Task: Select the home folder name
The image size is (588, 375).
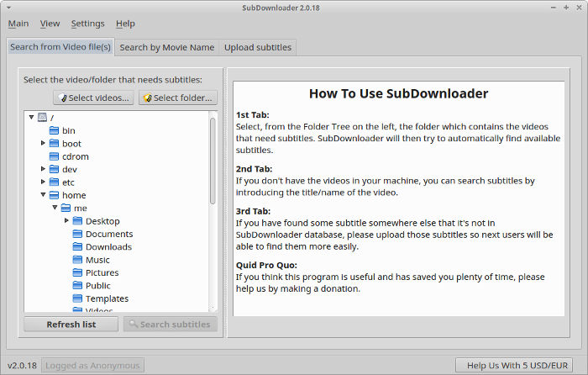Action: click(x=74, y=195)
